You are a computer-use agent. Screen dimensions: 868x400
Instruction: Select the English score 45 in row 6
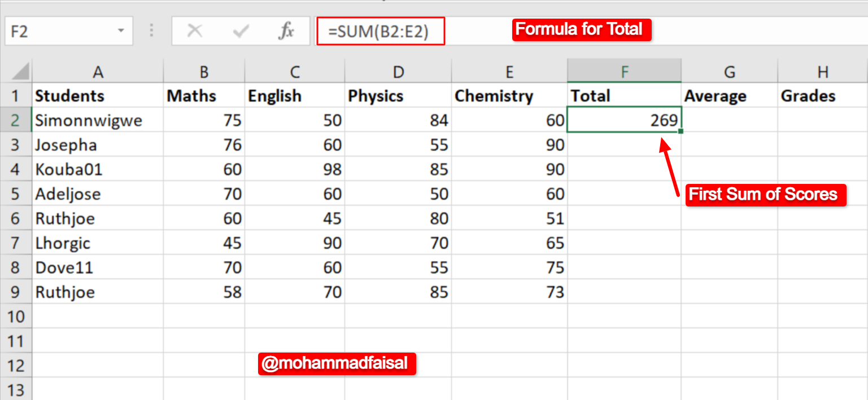tap(295, 218)
